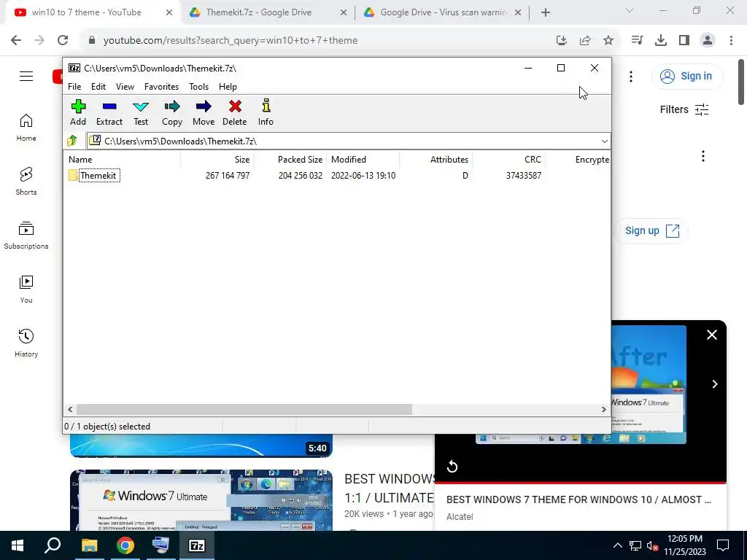Open Chrome tab search chevron

tap(630, 10)
